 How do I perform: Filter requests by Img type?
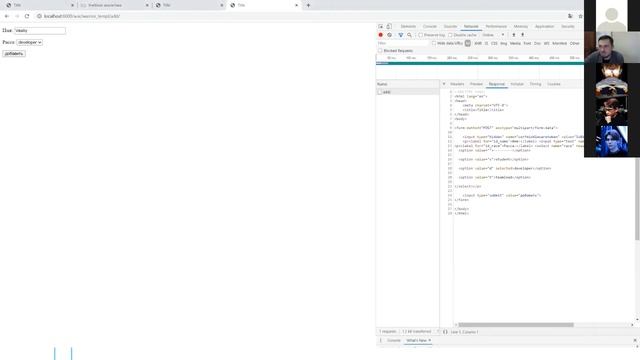click(x=504, y=43)
